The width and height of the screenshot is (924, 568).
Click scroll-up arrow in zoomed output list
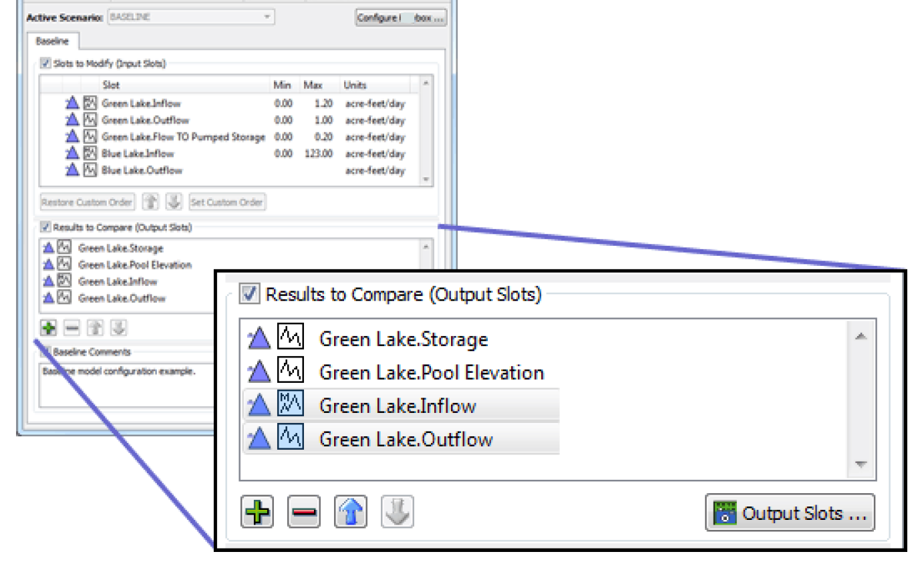[x=861, y=336]
